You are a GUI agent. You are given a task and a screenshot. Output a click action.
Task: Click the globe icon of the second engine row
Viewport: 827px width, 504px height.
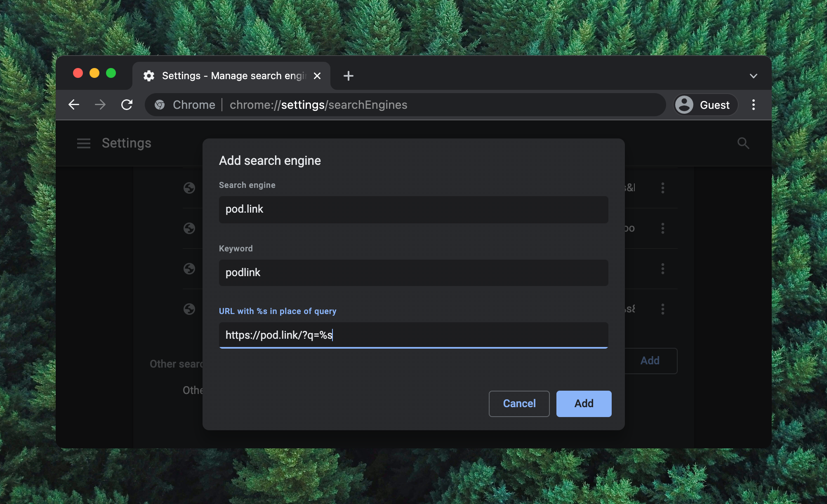point(189,228)
